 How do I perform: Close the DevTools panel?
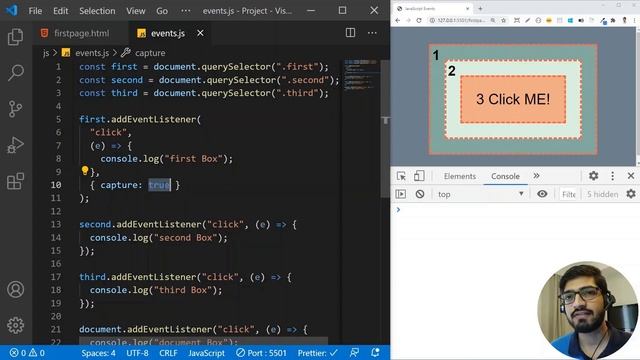631,176
